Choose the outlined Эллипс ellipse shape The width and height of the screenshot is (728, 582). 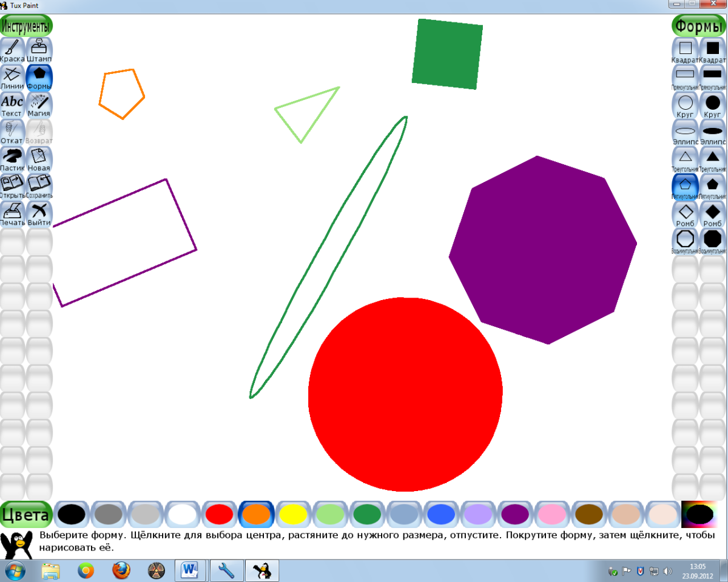coord(685,132)
